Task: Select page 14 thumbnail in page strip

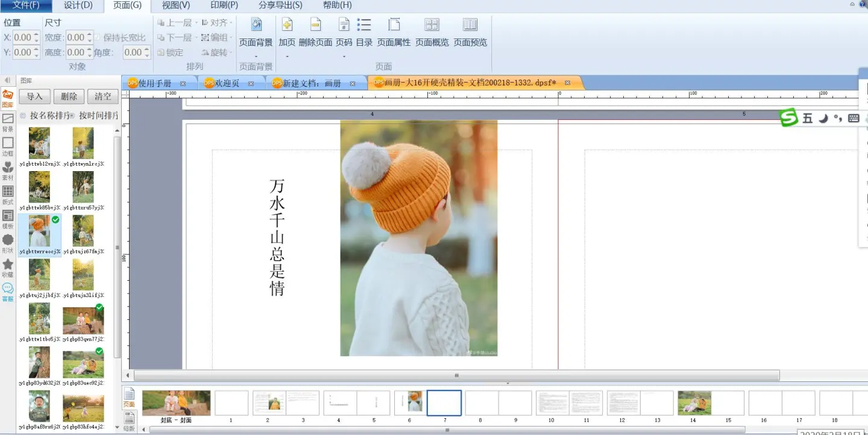Action: click(694, 403)
